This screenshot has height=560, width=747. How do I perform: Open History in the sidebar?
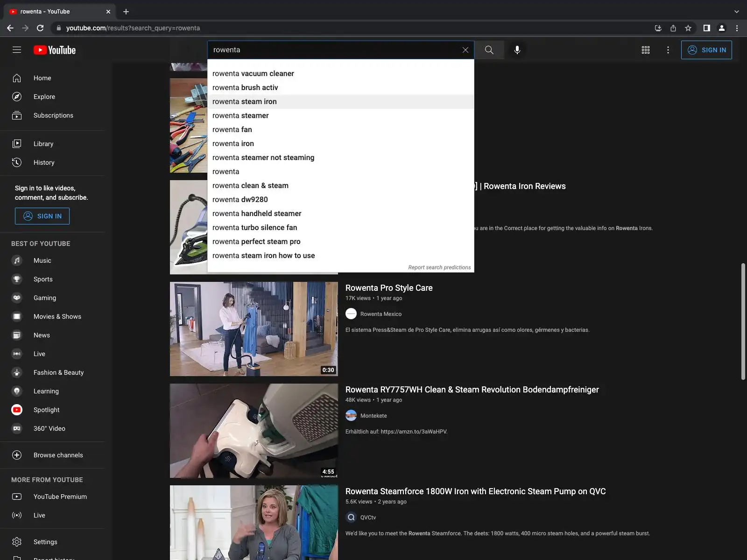coord(52,162)
